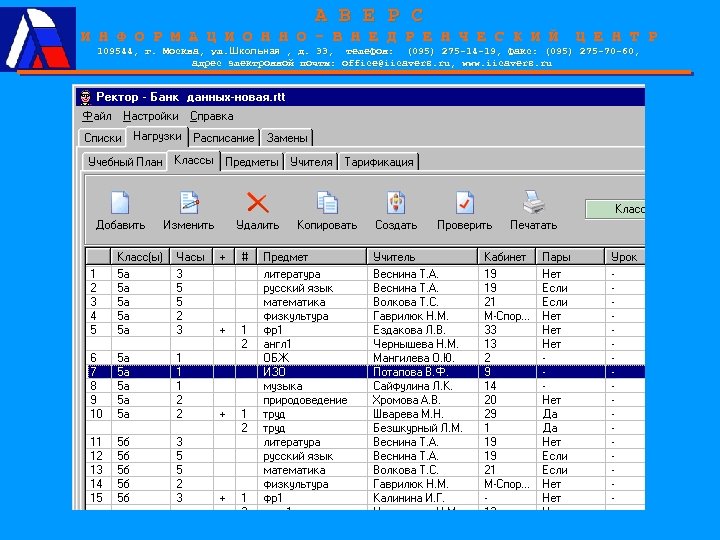This screenshot has height=540, width=720.
Task: Click the Создать (Create) icon
Action: 396,202
